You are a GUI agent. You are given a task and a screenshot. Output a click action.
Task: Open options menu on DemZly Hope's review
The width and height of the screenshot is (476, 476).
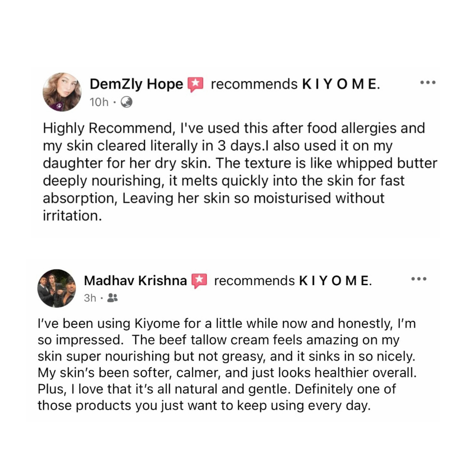[428, 82]
